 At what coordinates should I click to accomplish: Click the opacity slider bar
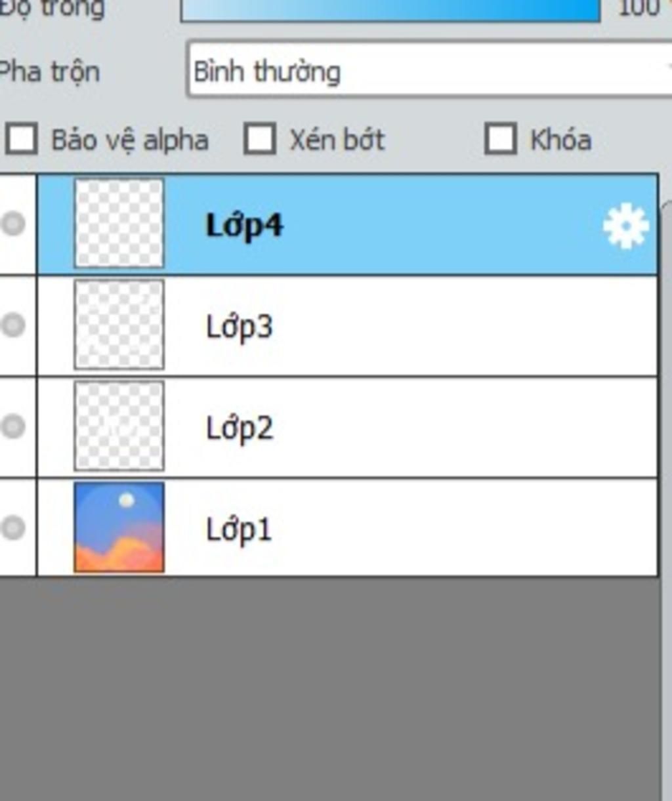tap(390, 10)
